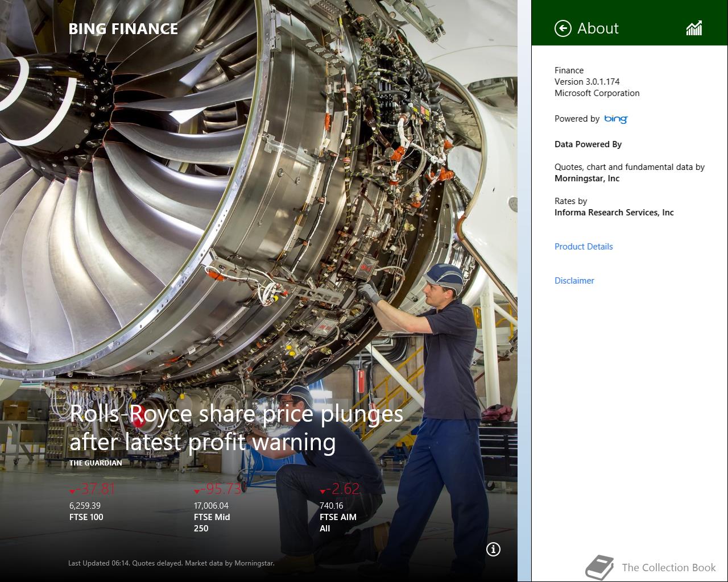The width and height of the screenshot is (728, 582).
Task: Select the FTSE 100 index tile
Action: point(93,503)
